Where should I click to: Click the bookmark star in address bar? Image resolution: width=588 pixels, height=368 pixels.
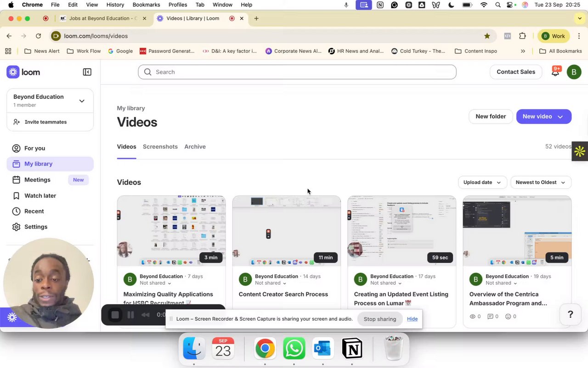pyautogui.click(x=487, y=36)
